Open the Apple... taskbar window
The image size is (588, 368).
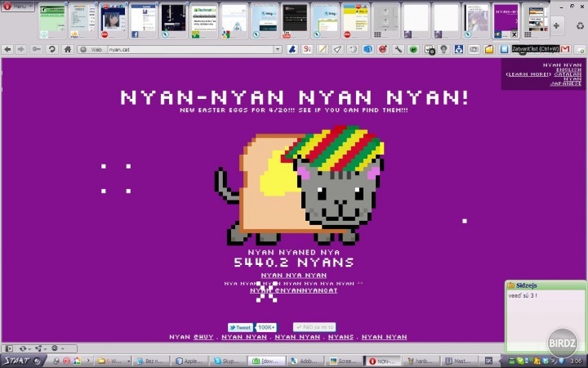tap(189, 361)
